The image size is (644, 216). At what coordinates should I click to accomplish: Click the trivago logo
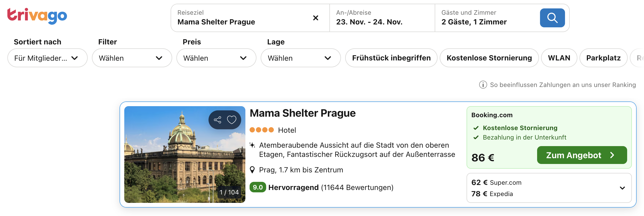37,16
